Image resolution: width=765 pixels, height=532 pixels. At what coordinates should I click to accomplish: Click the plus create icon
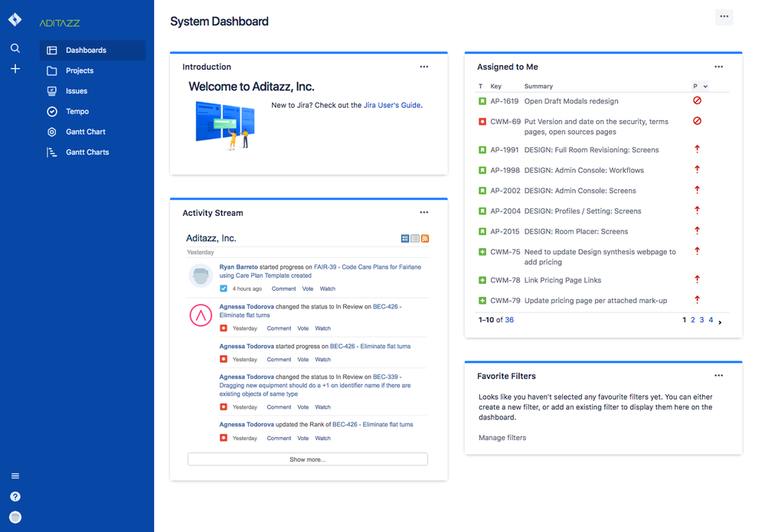click(15, 69)
